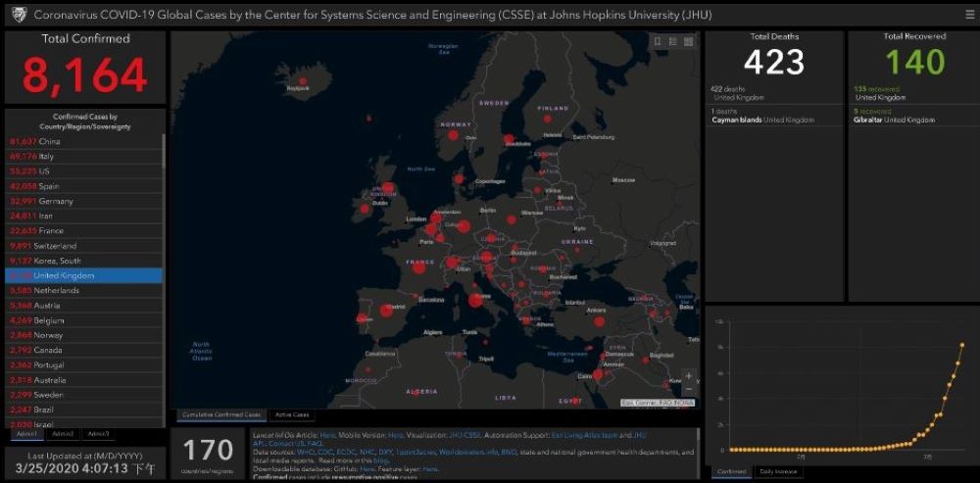Image resolution: width=980 pixels, height=483 pixels.
Task: Show the Confirmed chart tab
Action: (x=733, y=471)
